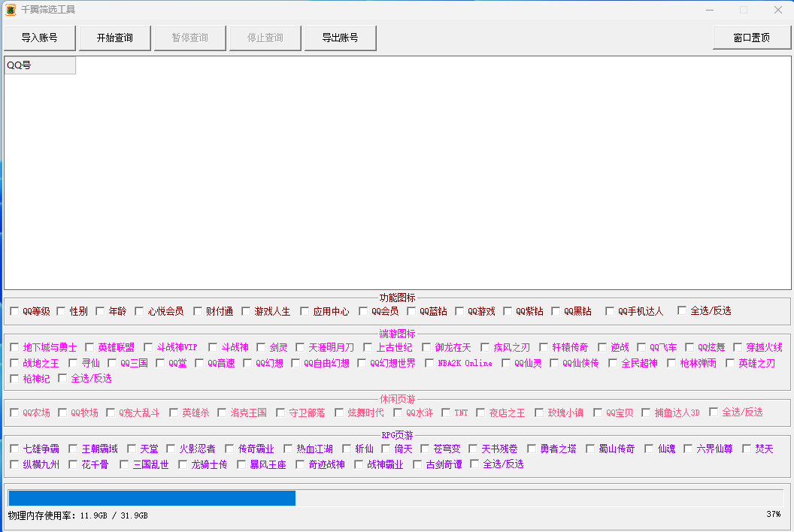794x532 pixels.
Task: Start querying with 开始查询 button
Action: [x=115, y=38]
